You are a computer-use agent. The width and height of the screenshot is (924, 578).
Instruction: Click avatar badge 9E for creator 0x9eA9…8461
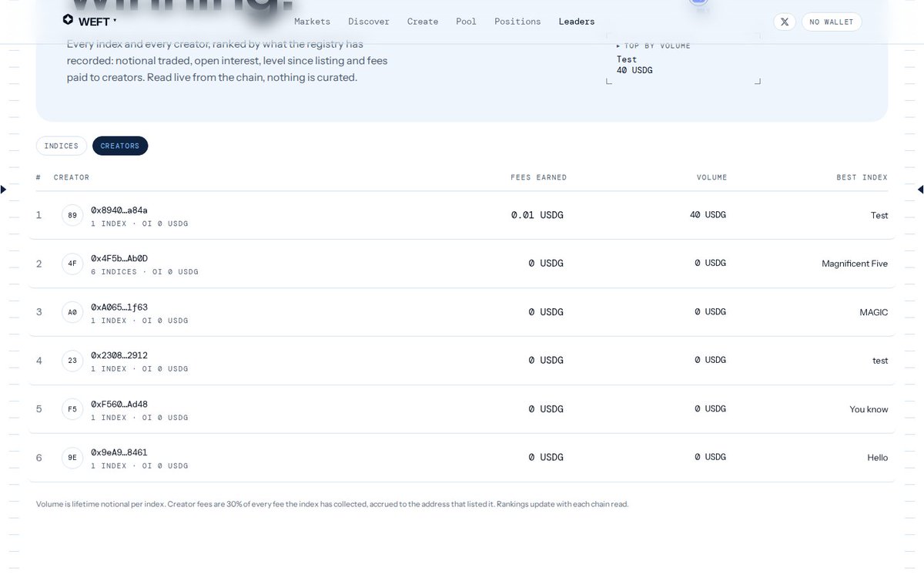point(72,458)
